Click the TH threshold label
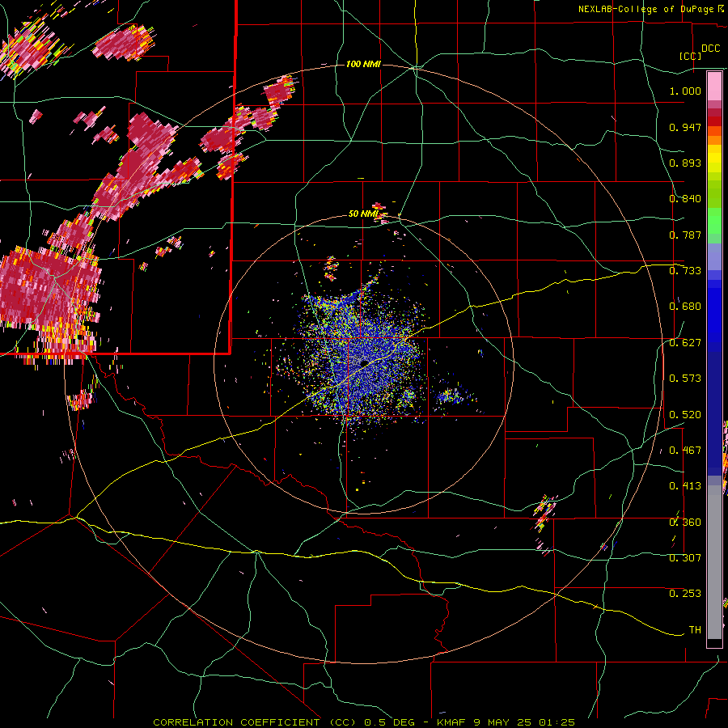This screenshot has height=728, width=728. [695, 630]
